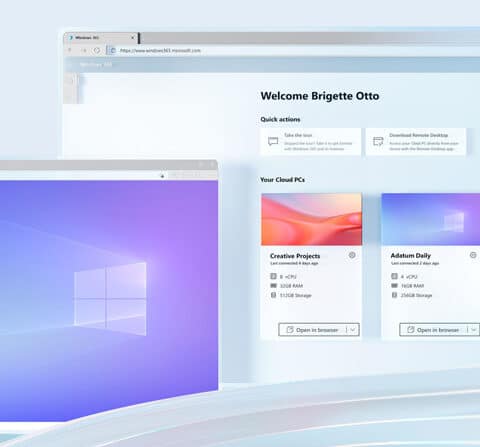Screen dimensions: 480x447
Task: Click the 512GB Storage text
Action: point(295,295)
